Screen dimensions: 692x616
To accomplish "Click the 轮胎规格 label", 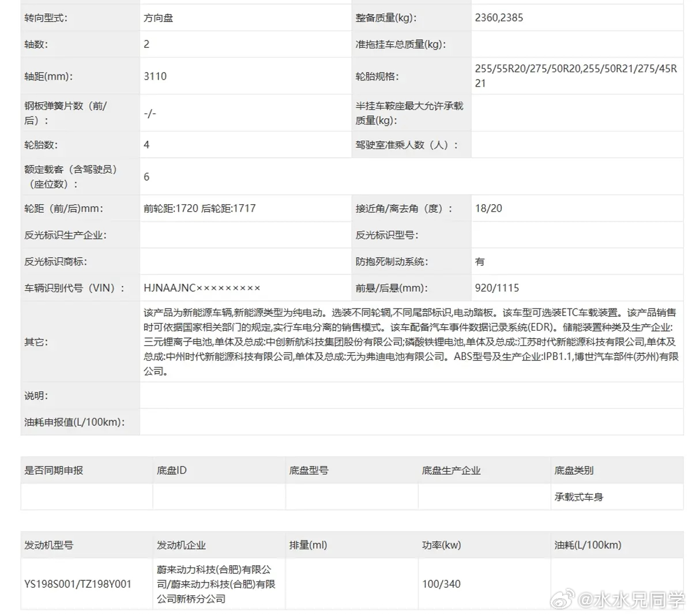I will coord(377,76).
